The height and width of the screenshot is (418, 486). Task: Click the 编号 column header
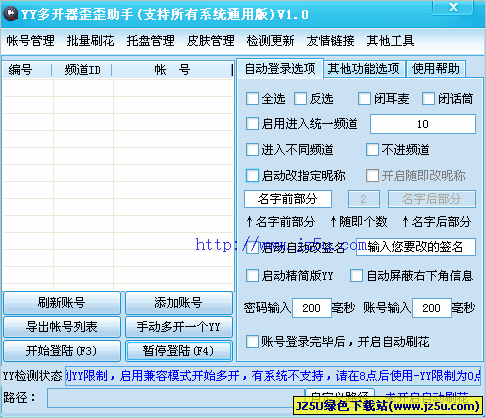click(x=27, y=70)
